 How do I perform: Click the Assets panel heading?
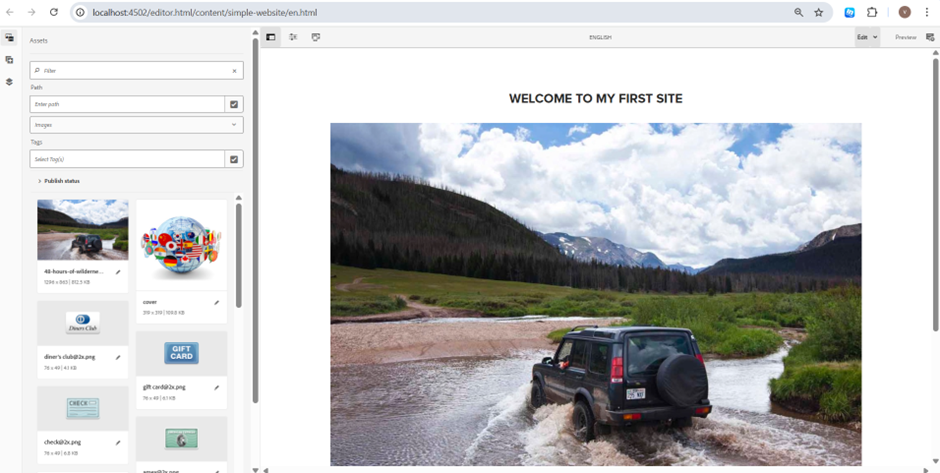click(x=38, y=41)
